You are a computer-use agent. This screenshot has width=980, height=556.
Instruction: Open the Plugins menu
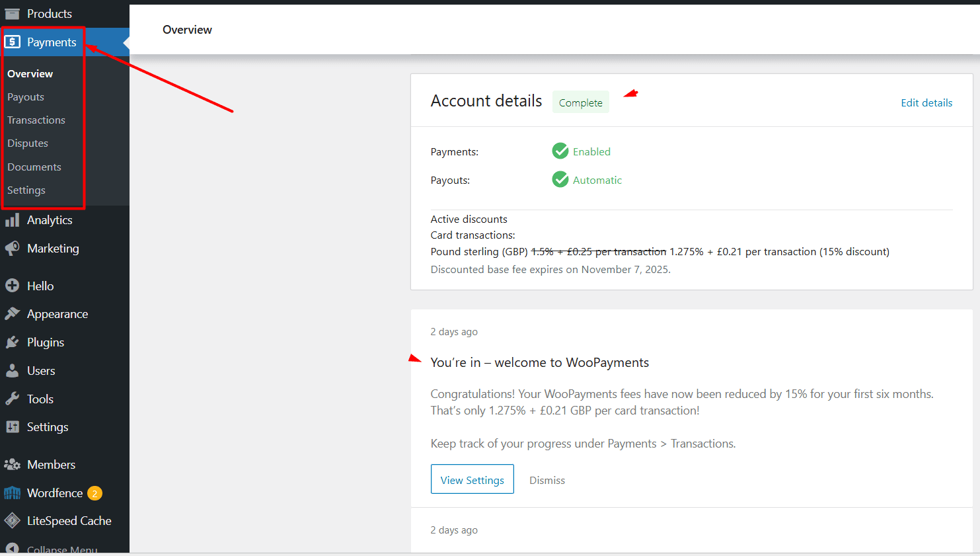(x=46, y=342)
